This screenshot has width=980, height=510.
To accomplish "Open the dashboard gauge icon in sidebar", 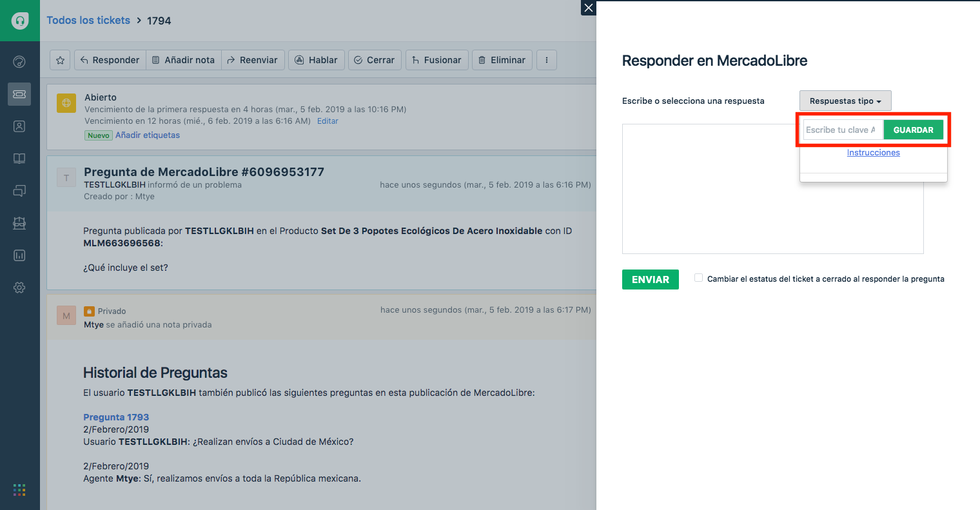I will 19,62.
